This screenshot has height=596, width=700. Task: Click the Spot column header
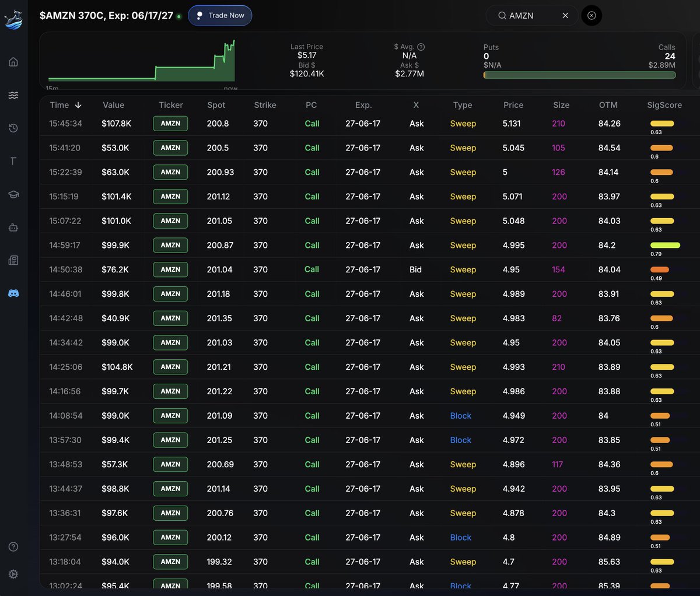(x=216, y=105)
